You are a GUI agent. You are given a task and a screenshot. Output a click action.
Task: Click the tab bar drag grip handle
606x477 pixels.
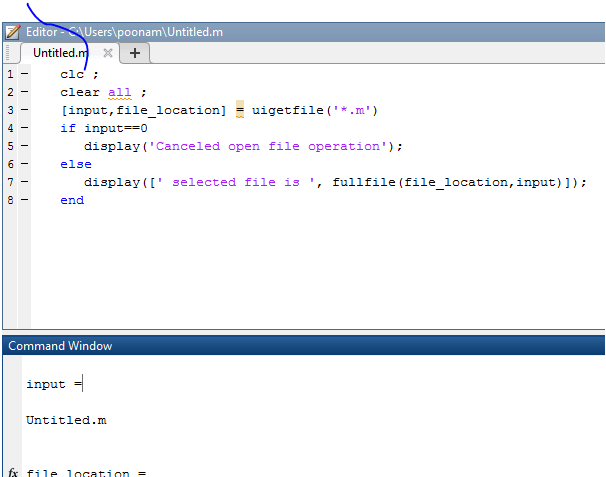(7, 53)
